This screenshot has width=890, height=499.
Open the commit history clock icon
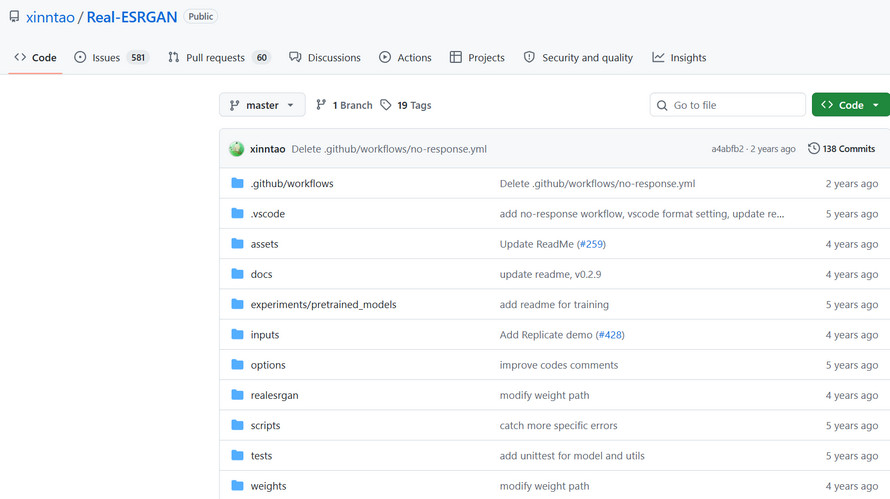coord(813,148)
